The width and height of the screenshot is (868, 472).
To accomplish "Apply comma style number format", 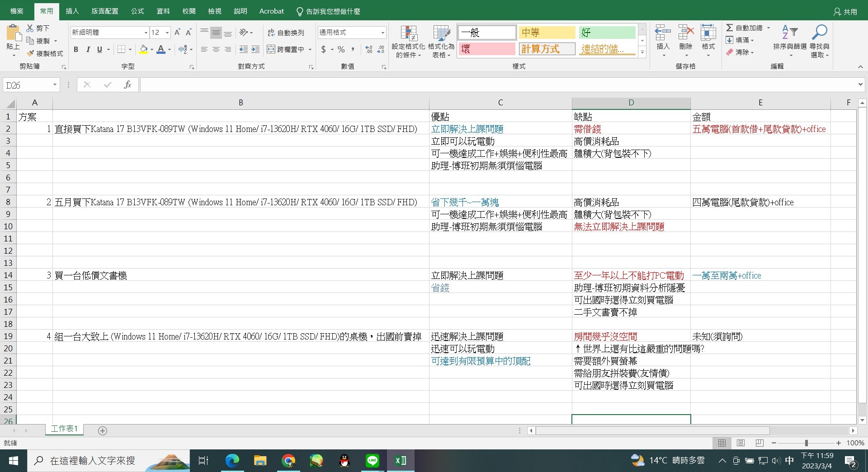I will click(x=353, y=49).
